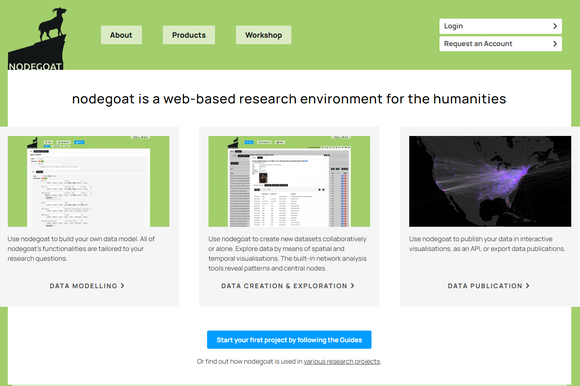Screen dimensions: 580x386
Task: Open the various research projects link
Action: (x=342, y=361)
